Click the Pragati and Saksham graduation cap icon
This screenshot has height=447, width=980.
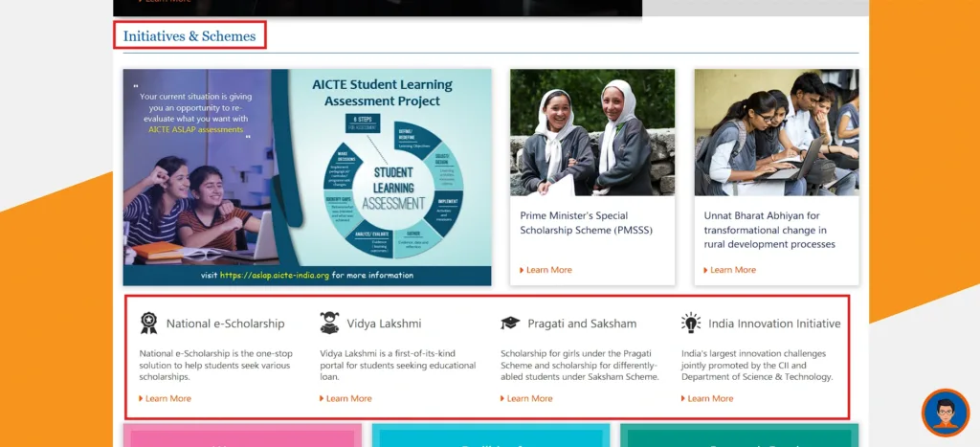(x=510, y=324)
